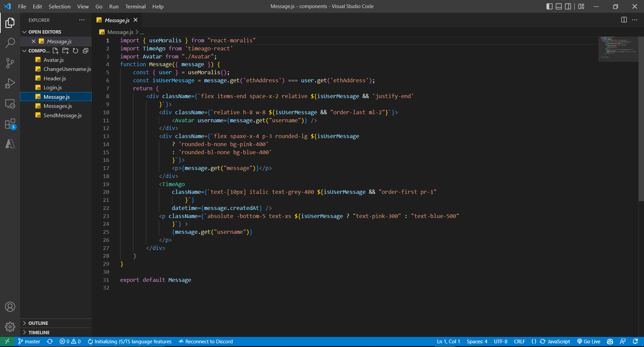
Task: Click Reconnect to Discord in the status bar
Action: click(205, 341)
